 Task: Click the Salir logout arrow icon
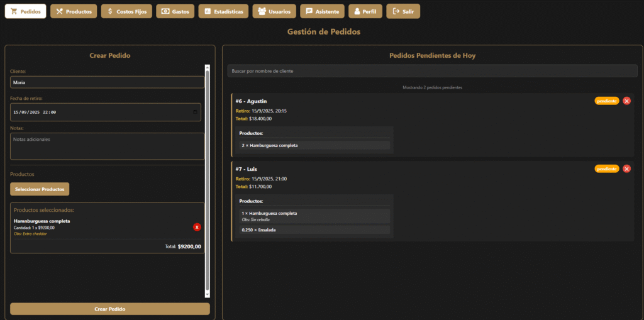396,11
